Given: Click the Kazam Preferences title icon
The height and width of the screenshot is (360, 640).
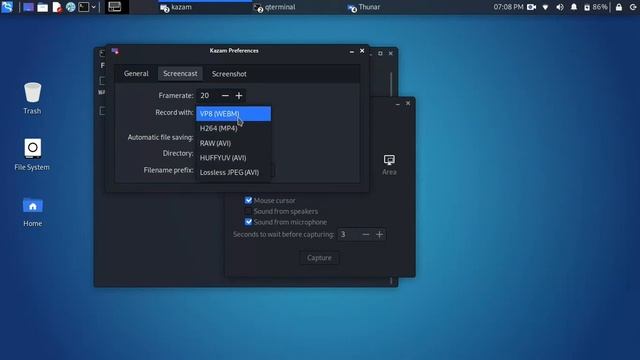Looking at the screenshot, I should 115,51.
